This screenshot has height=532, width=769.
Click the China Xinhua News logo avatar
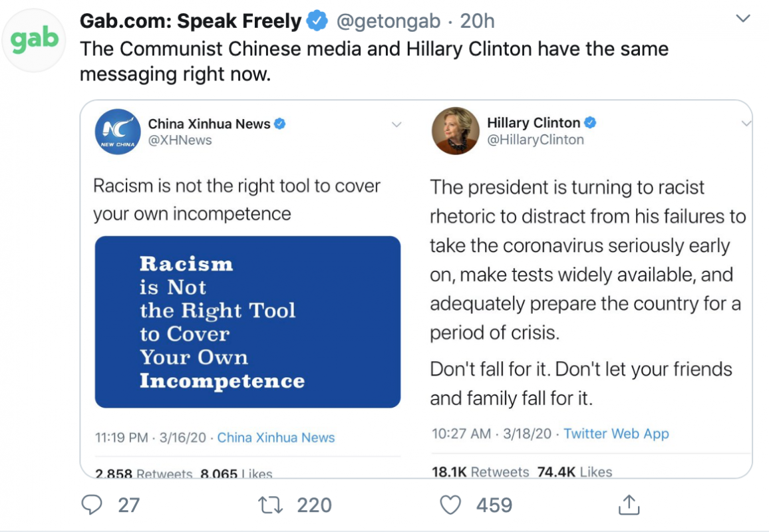[118, 132]
